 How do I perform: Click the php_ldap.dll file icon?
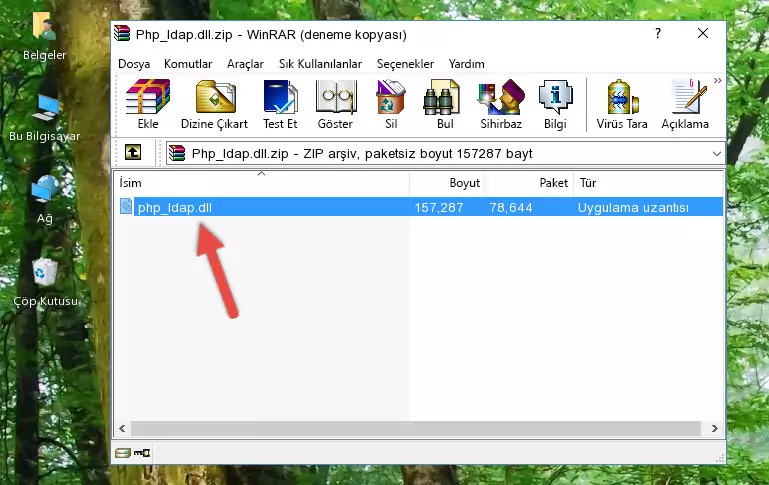126,206
